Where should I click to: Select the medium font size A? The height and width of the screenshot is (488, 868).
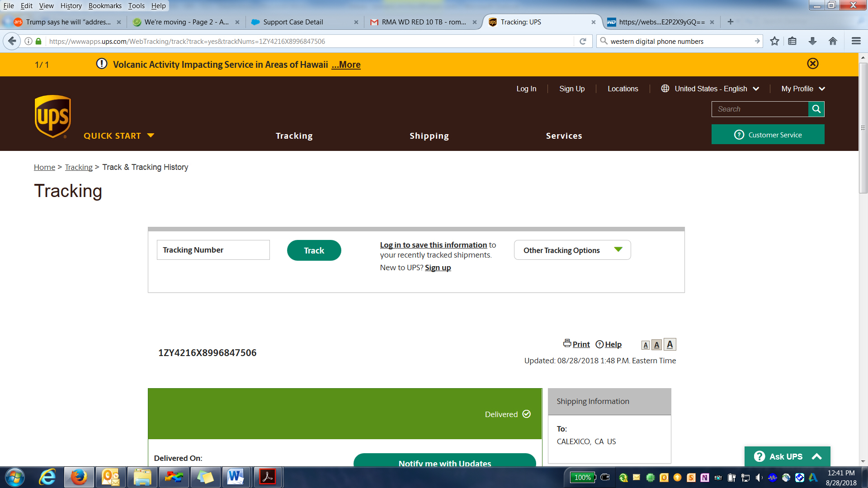pyautogui.click(x=656, y=345)
